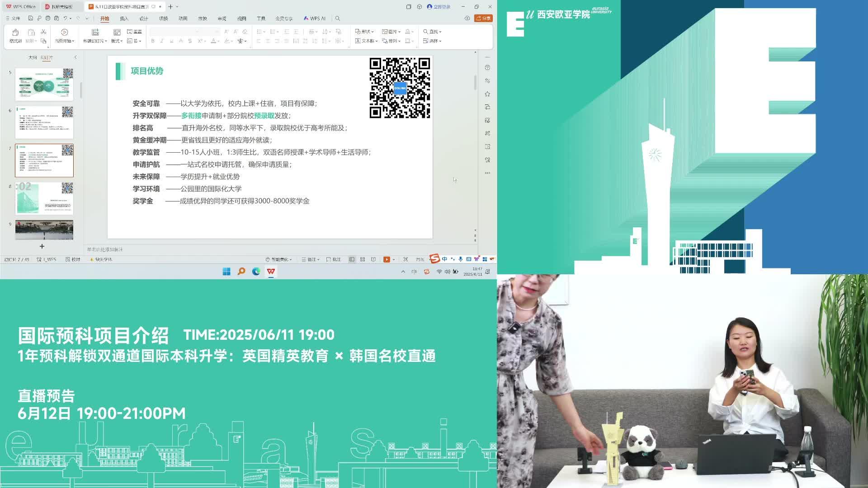The width and height of the screenshot is (868, 488).
Task: Click the Print icon in quick access toolbar
Action: click(47, 19)
